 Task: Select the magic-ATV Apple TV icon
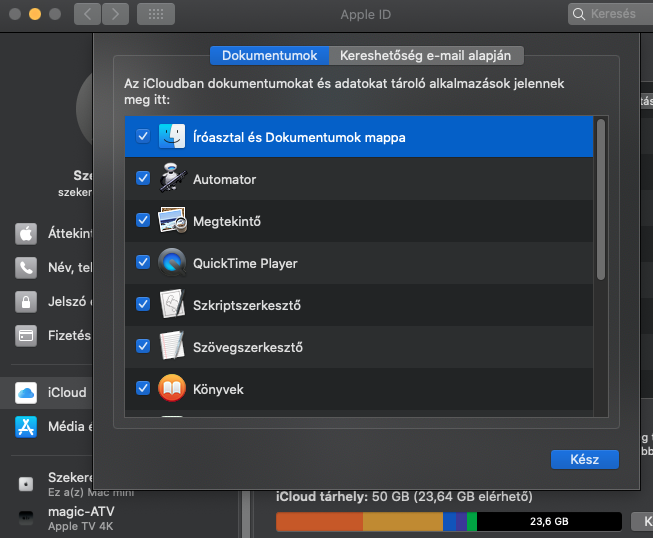[26, 518]
